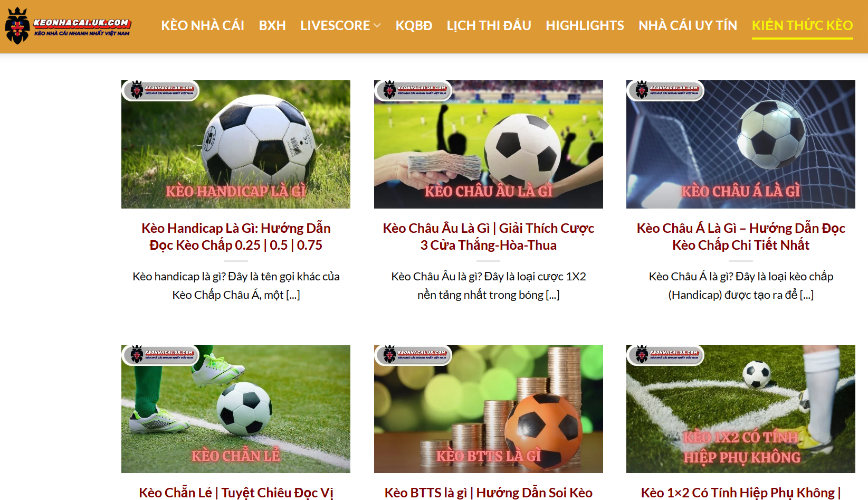The width and height of the screenshot is (868, 500).
Task: Click the Kèo Chẵn Lẻ article title
Action: coord(236,493)
